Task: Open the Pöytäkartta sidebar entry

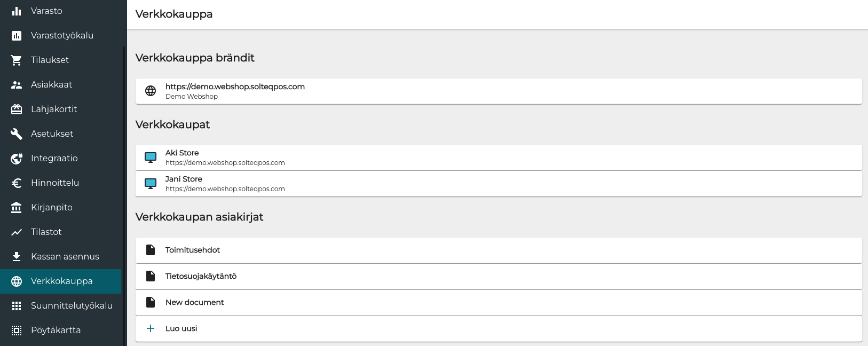Action: [x=56, y=331]
